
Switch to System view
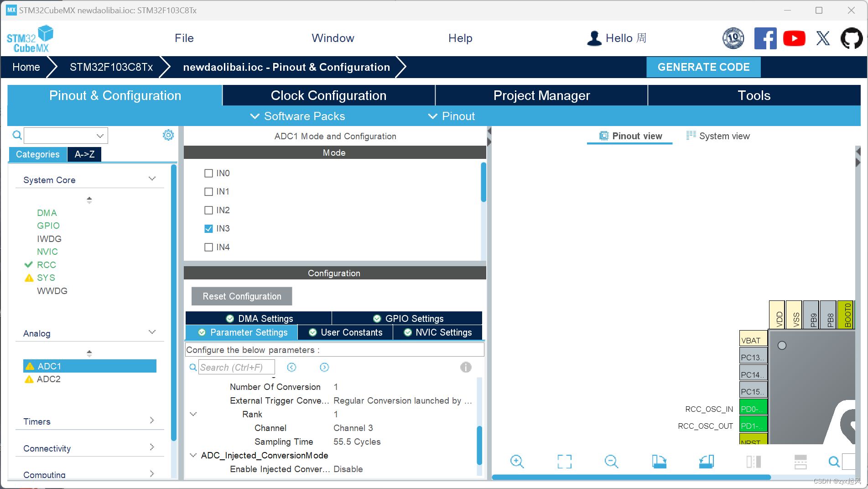coord(718,136)
